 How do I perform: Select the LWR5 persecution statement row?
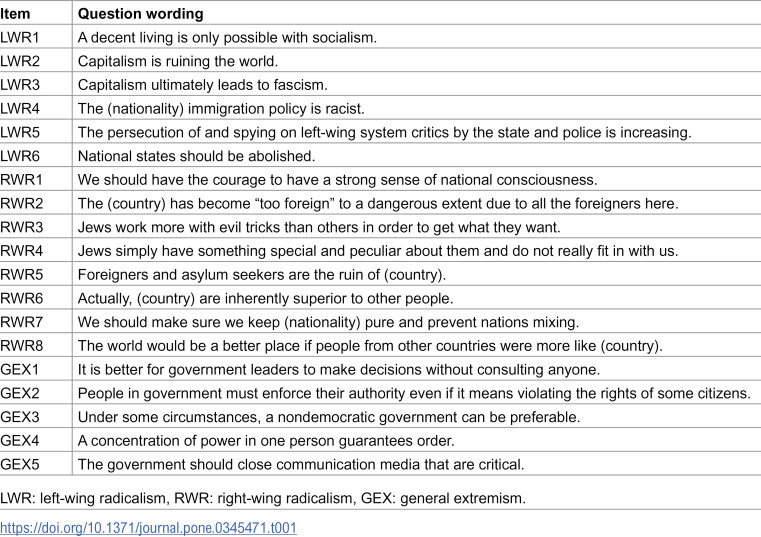pyautogui.click(x=380, y=132)
